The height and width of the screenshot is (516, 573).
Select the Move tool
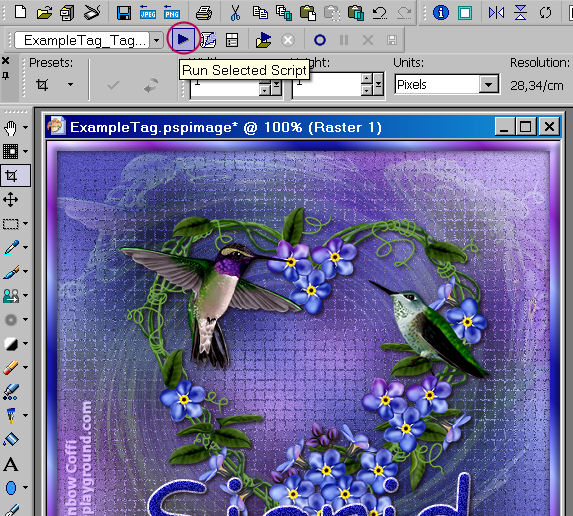tap(11, 200)
